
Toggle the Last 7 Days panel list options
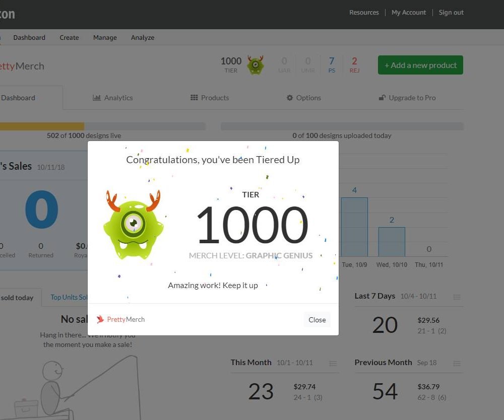[x=457, y=297]
